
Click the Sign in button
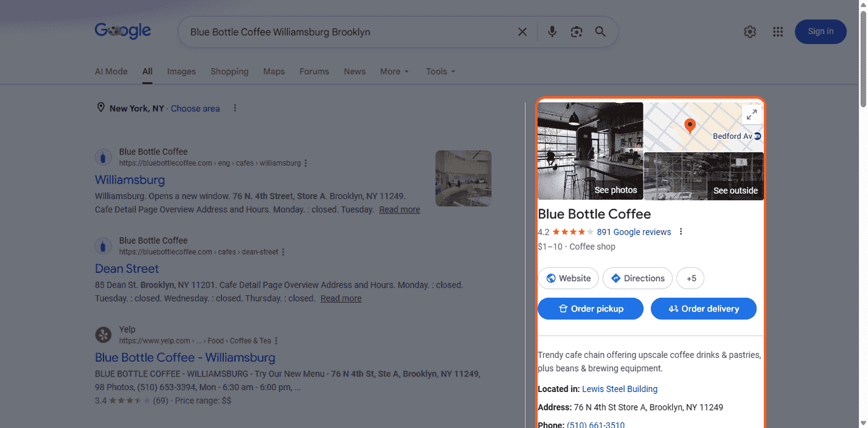(820, 32)
